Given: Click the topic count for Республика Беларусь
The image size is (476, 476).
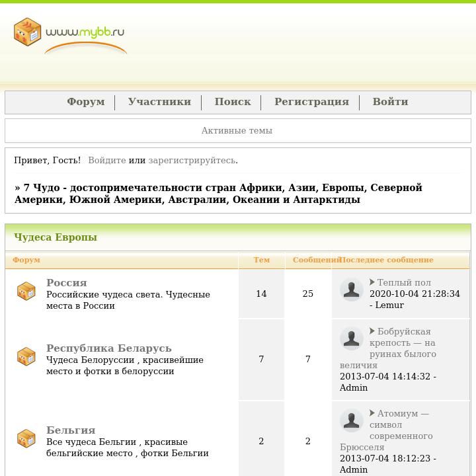Looking at the screenshot, I should [x=261, y=359].
